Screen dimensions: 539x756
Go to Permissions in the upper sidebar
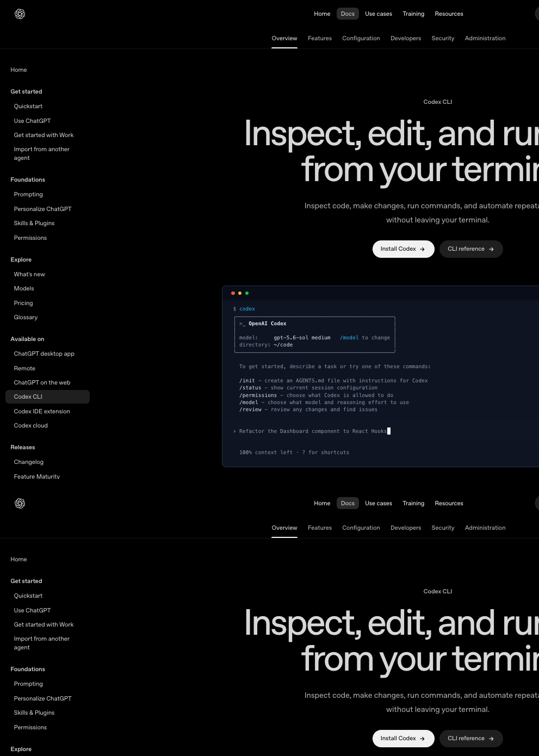30,238
